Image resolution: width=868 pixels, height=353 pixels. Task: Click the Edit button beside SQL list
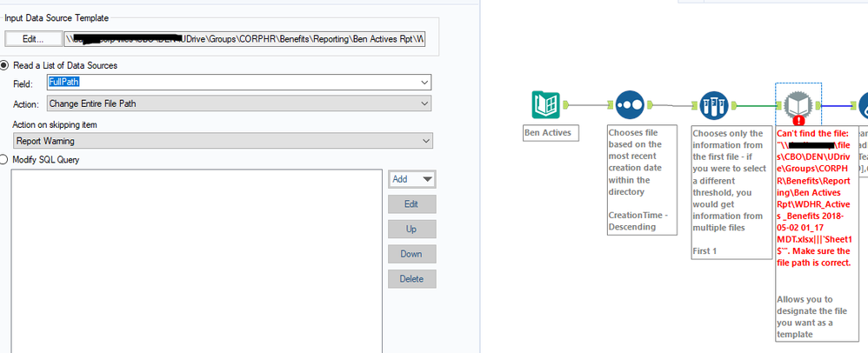click(x=412, y=204)
